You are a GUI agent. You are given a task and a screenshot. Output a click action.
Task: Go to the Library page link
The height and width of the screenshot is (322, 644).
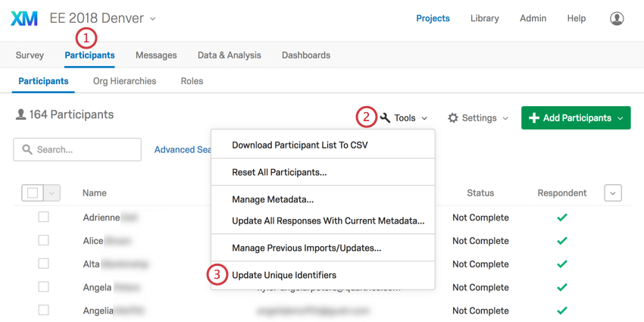(x=484, y=18)
